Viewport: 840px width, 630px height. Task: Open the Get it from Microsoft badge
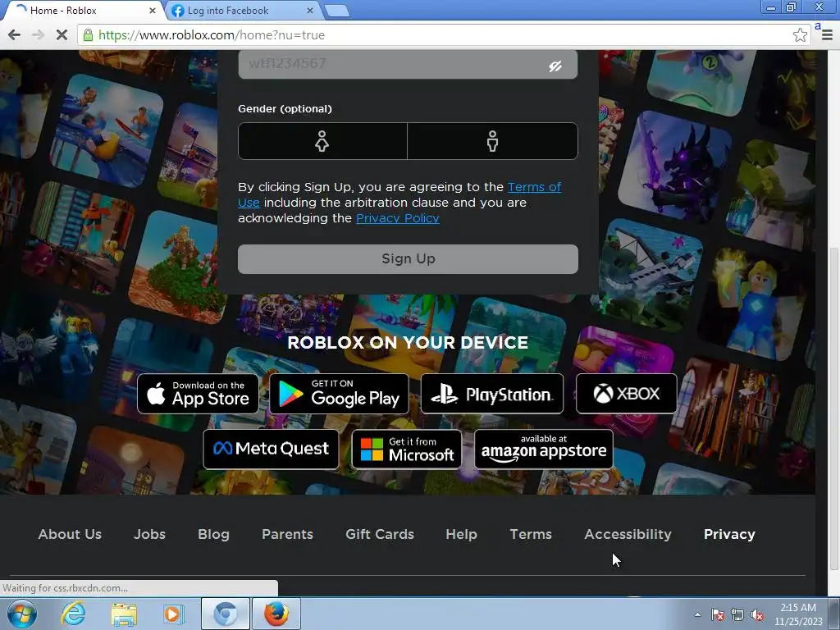407,449
